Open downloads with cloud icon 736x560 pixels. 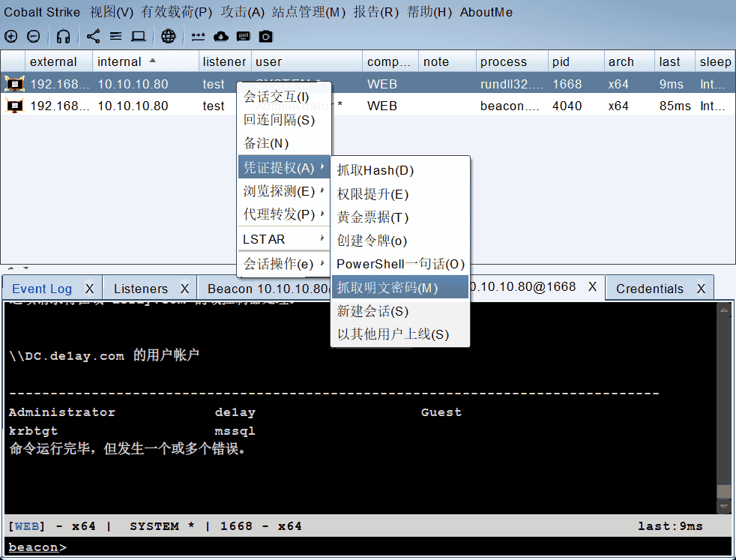pyautogui.click(x=220, y=36)
